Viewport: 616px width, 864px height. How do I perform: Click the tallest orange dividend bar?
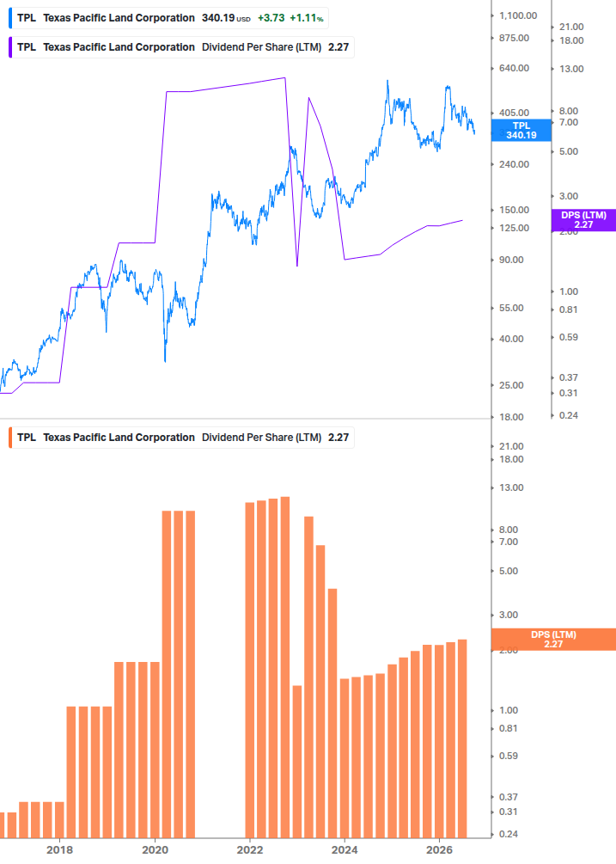(285, 667)
